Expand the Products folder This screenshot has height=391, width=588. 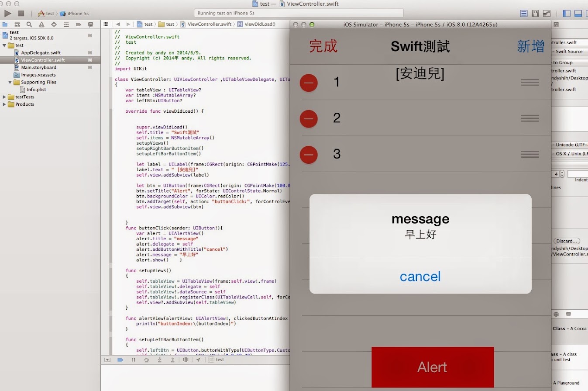point(5,104)
